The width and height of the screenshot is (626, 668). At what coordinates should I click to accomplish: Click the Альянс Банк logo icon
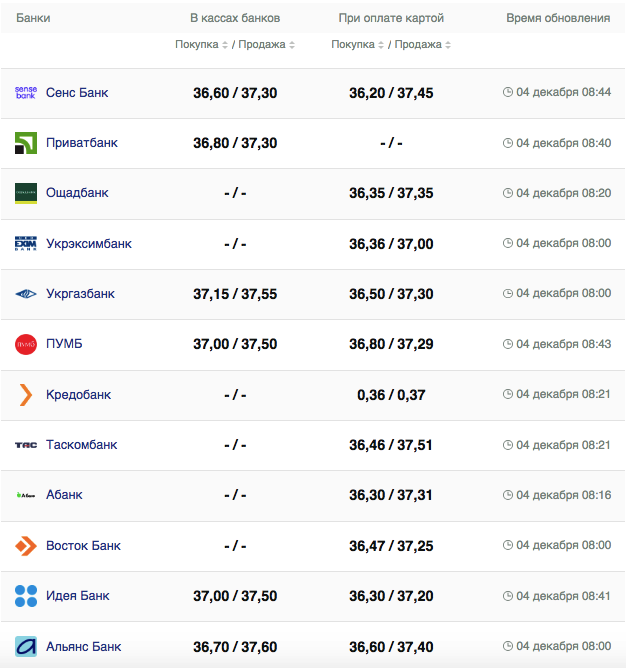click(26, 647)
